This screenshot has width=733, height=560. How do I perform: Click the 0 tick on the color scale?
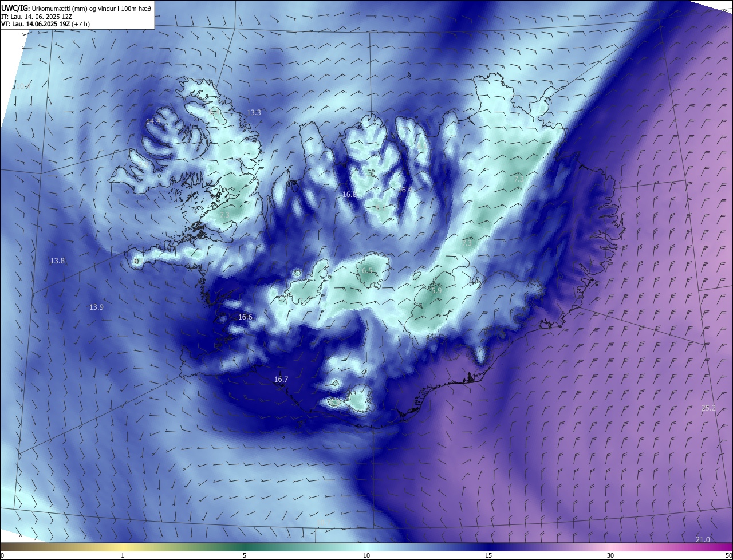(2, 555)
